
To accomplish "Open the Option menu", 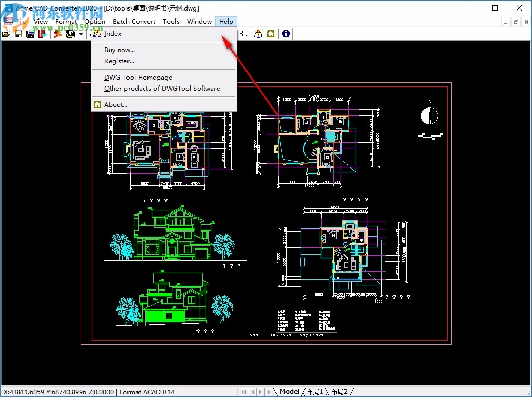I will pyautogui.click(x=95, y=22).
